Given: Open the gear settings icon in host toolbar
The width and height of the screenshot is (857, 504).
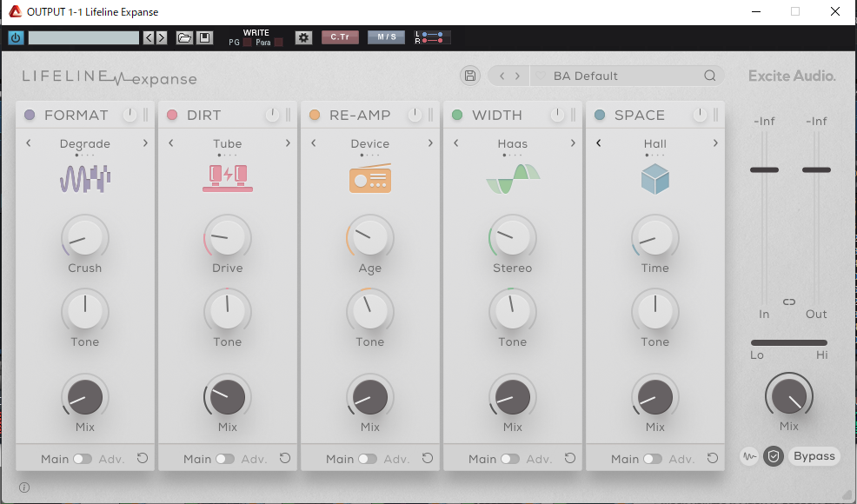Looking at the screenshot, I should click(x=303, y=37).
